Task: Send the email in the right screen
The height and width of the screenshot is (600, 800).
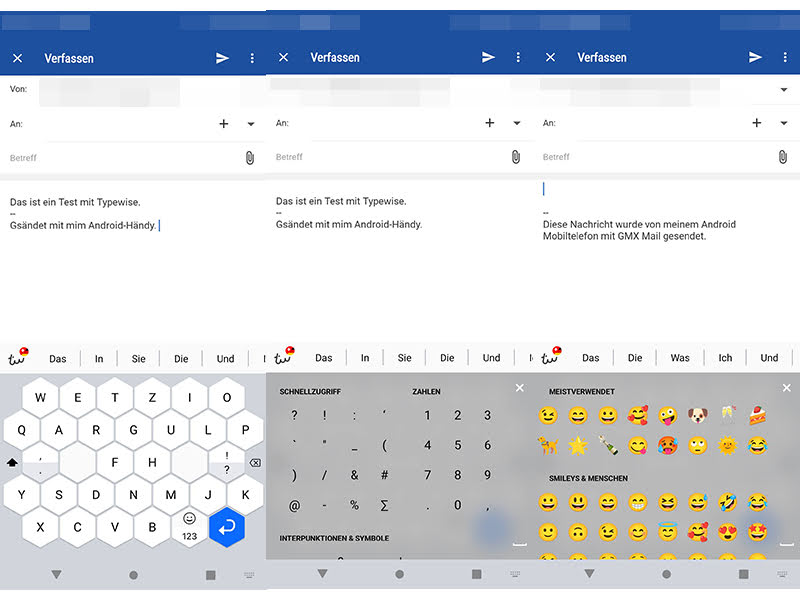Action: point(755,57)
